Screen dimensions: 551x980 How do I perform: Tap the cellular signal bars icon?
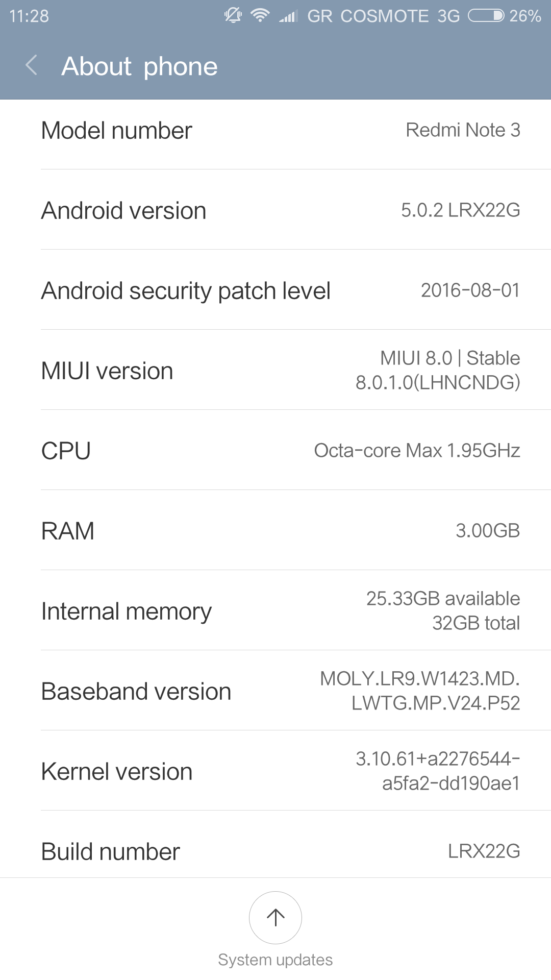(288, 16)
